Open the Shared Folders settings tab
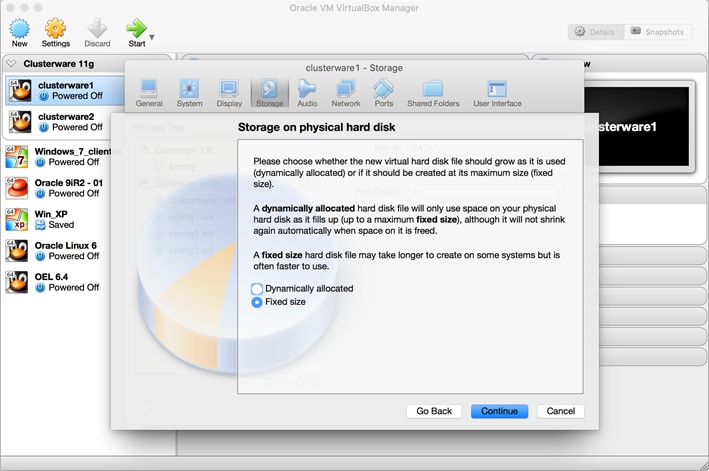This screenshot has width=709, height=471. (x=433, y=93)
